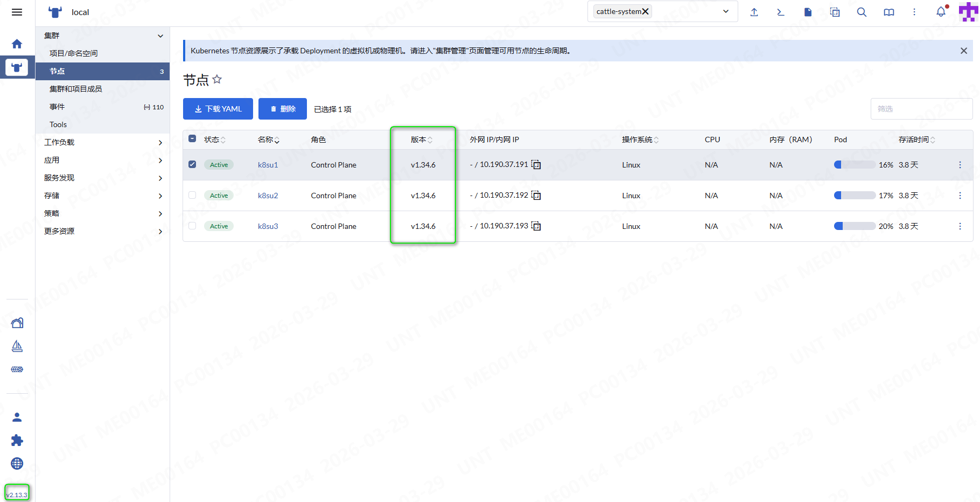Expand the 存储 sidebar section
Screen dimensions: 980x502
pyautogui.click(x=102, y=196)
